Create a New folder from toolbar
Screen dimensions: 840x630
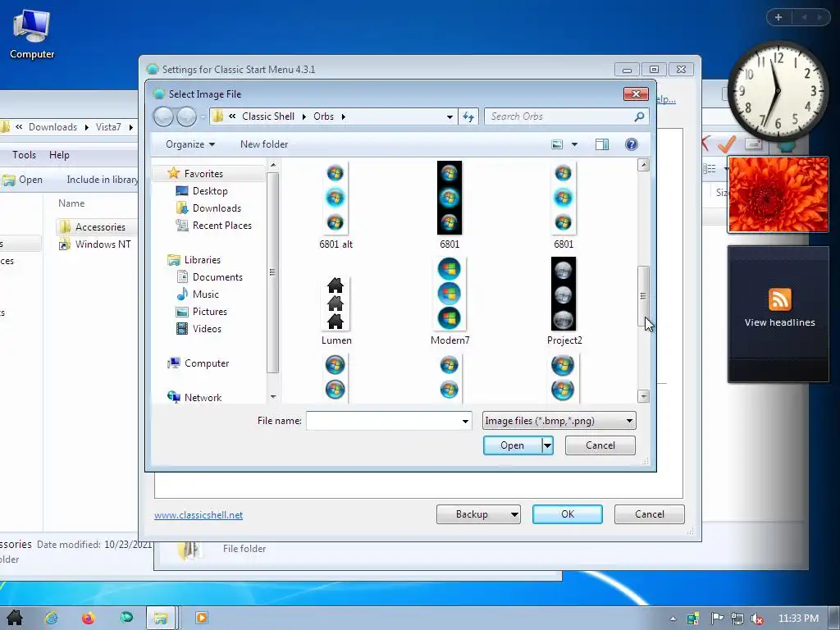click(x=264, y=144)
